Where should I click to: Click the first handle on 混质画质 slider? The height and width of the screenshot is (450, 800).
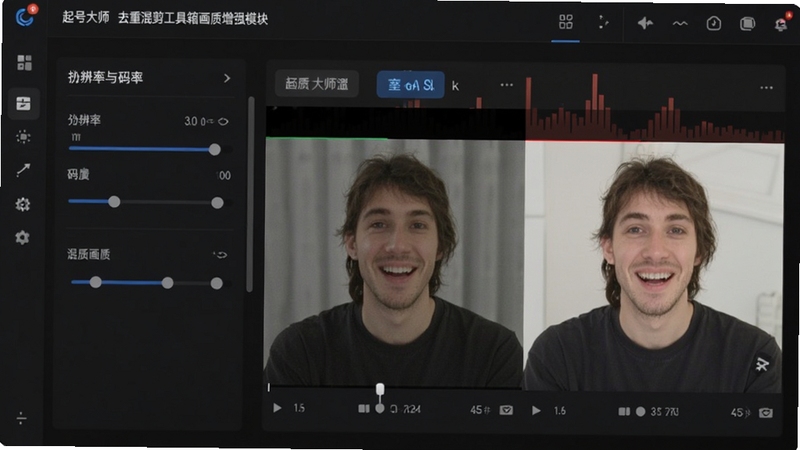click(95, 282)
